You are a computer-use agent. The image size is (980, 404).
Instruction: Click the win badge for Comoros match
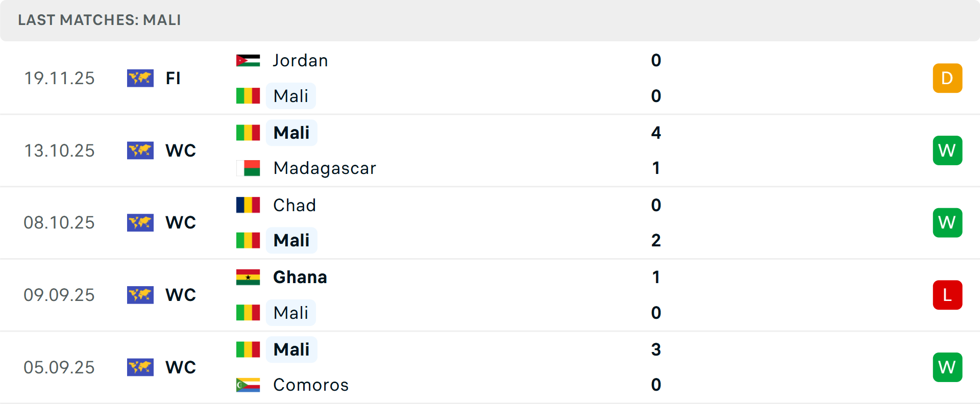click(947, 367)
